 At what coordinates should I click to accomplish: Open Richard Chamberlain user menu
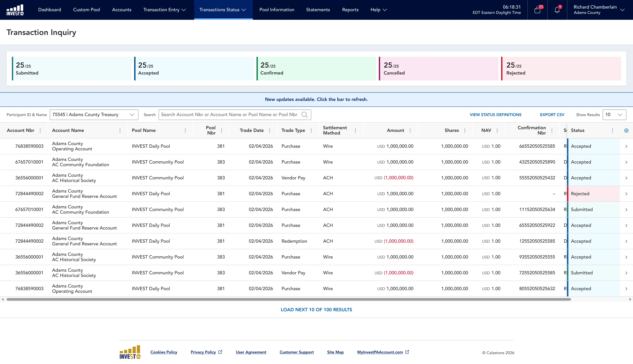click(x=599, y=10)
